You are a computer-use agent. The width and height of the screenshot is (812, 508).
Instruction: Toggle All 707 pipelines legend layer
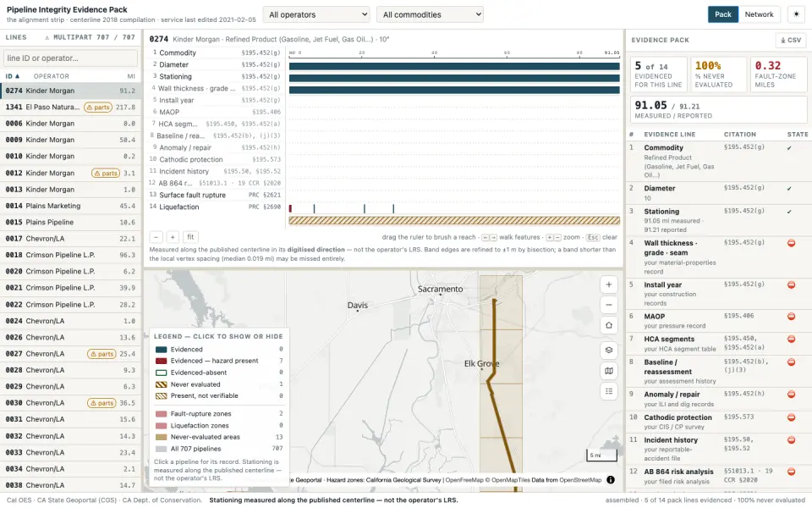218,449
